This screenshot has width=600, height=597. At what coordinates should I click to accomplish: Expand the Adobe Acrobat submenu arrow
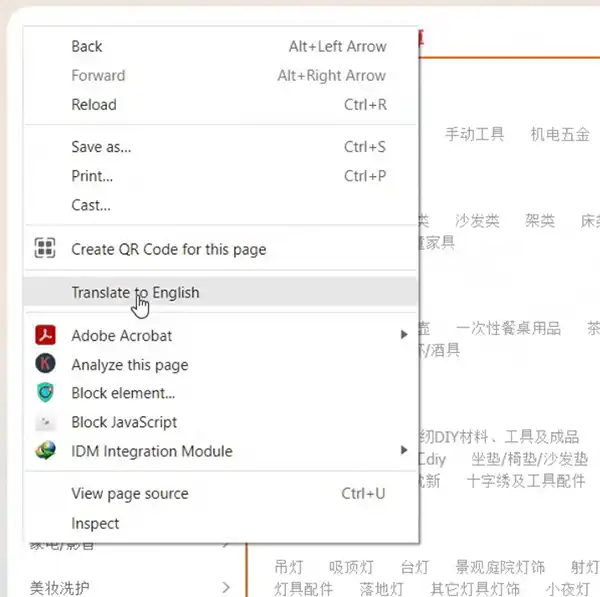point(404,335)
